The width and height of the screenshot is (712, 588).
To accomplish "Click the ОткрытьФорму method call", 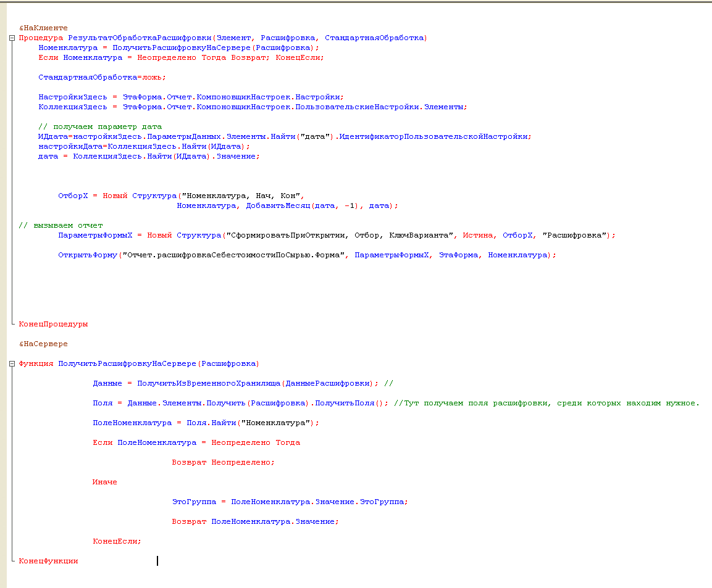I will pos(88,255).
